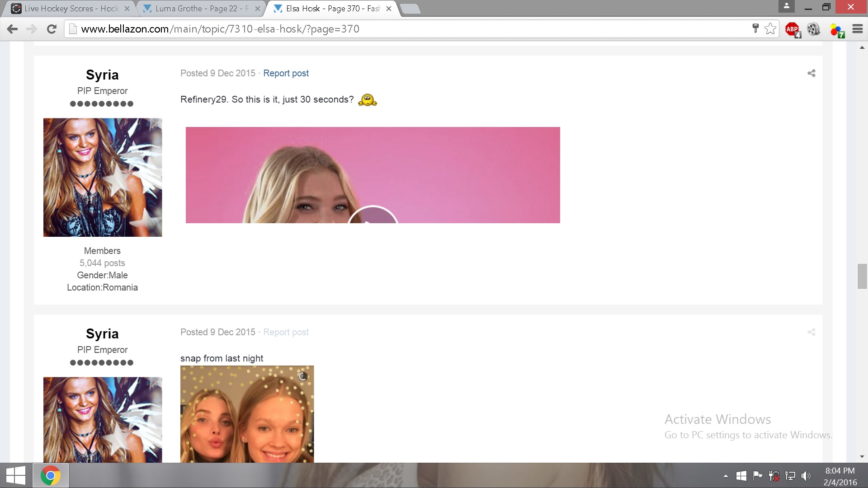Bookmark page with the star icon

point(770,29)
